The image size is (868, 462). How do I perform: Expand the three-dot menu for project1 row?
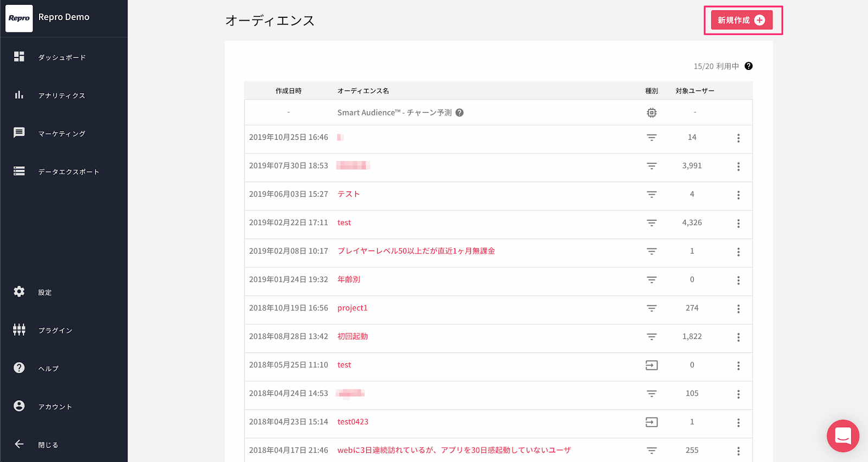738,309
